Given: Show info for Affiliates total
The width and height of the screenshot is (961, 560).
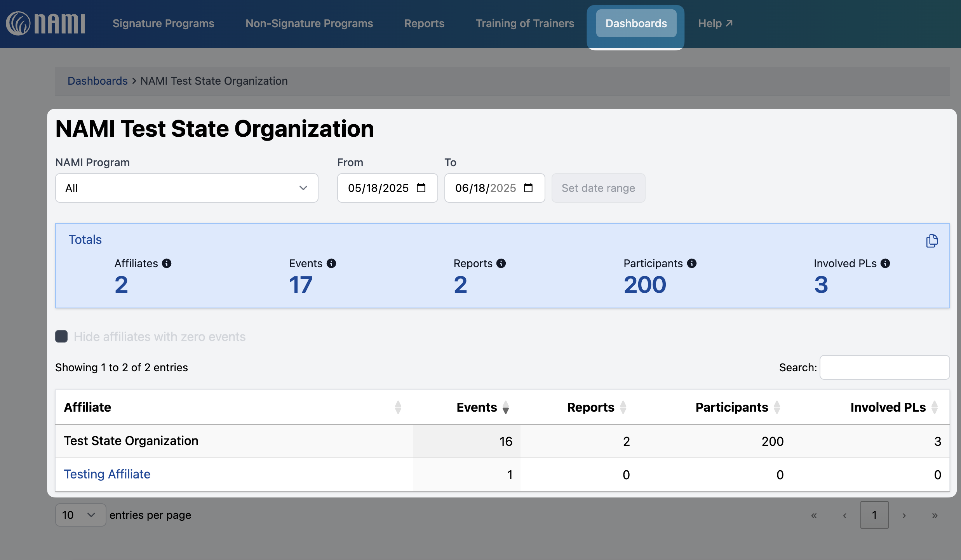Looking at the screenshot, I should 167,263.
